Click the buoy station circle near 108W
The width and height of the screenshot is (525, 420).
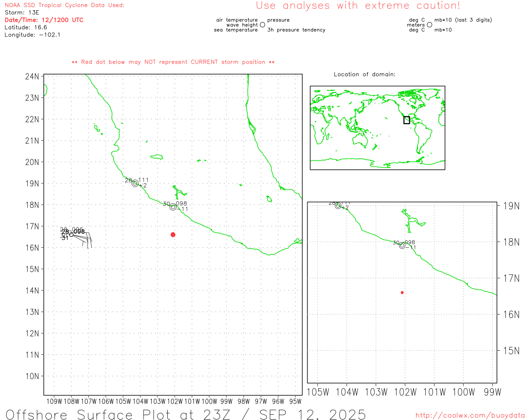point(71,235)
